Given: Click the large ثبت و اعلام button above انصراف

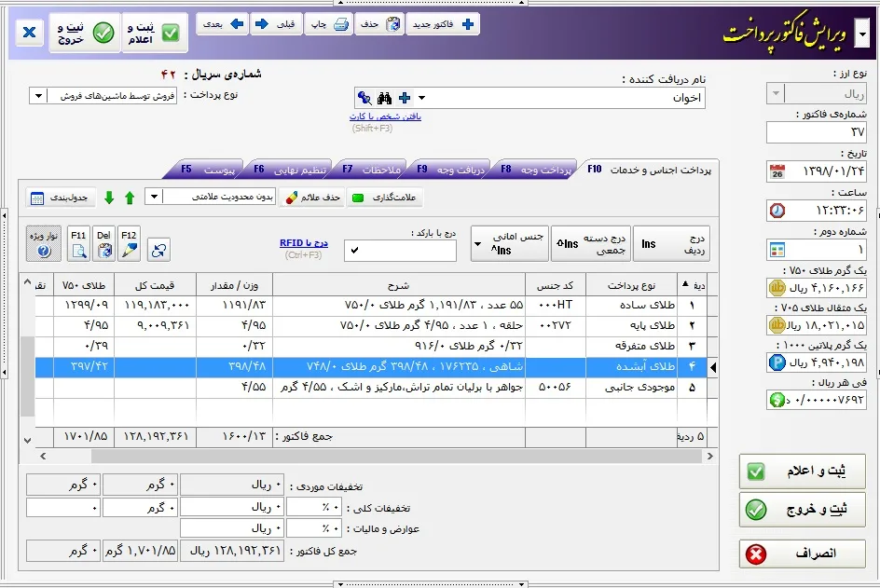Looking at the screenshot, I should (x=802, y=472).
